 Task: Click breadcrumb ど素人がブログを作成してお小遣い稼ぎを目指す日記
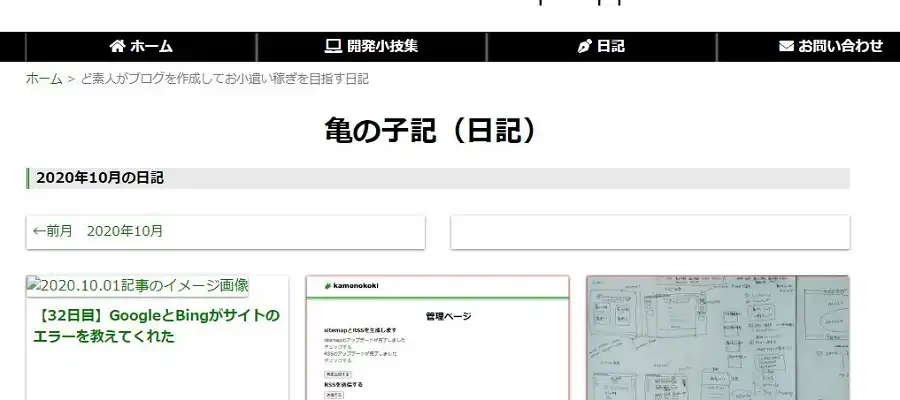tap(224, 79)
